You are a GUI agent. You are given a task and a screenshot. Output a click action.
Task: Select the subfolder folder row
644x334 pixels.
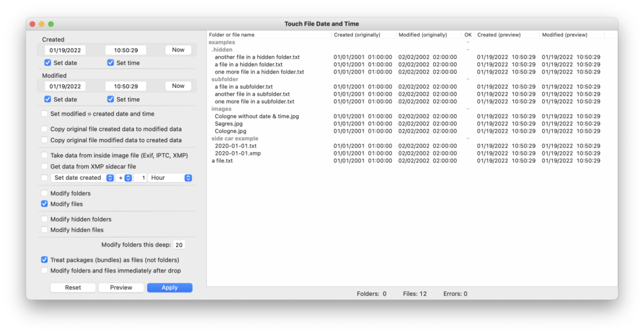pyautogui.click(x=412, y=79)
